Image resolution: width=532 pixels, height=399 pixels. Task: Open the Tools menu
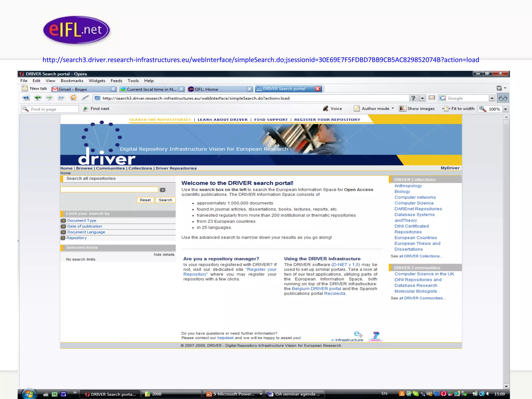133,81
